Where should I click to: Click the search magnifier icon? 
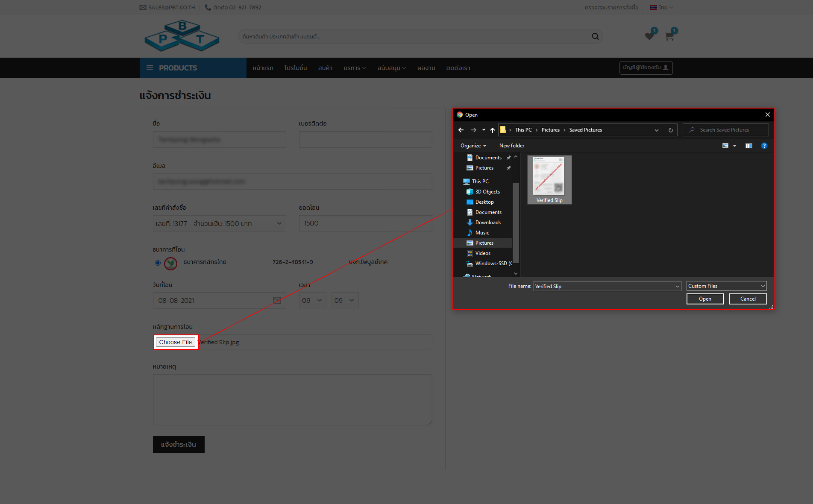pyautogui.click(x=595, y=36)
